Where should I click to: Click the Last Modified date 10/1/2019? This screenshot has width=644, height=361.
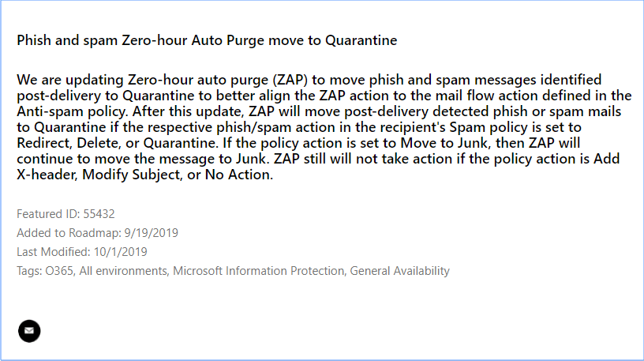[x=120, y=252]
